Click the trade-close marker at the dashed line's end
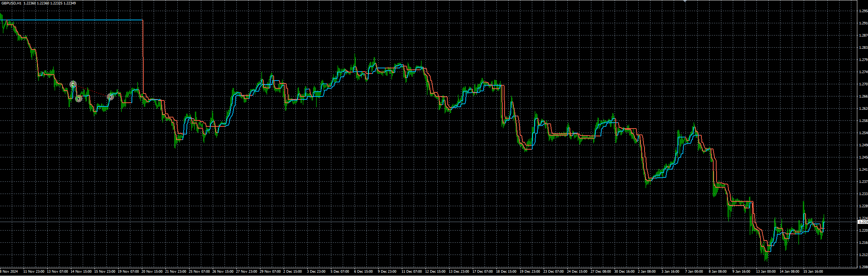This screenshot has width=868, height=276. (x=110, y=97)
